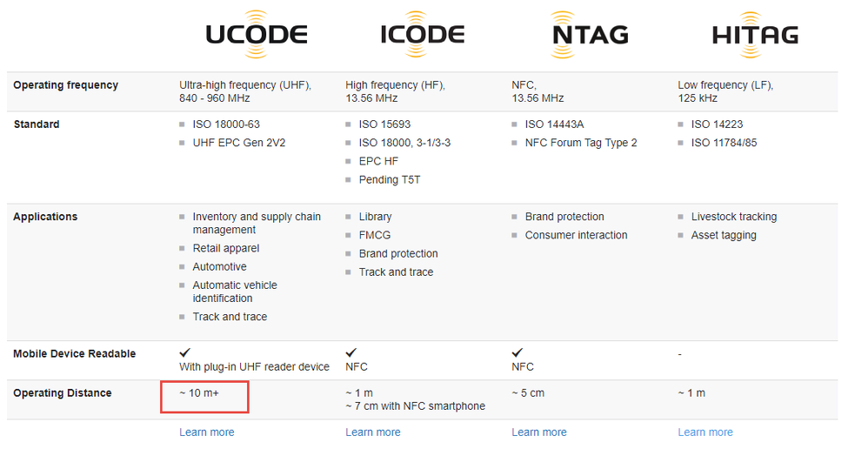Image resolution: width=868 pixels, height=456 pixels.
Task: Click the Operating Distance row label
Action: pos(63,392)
